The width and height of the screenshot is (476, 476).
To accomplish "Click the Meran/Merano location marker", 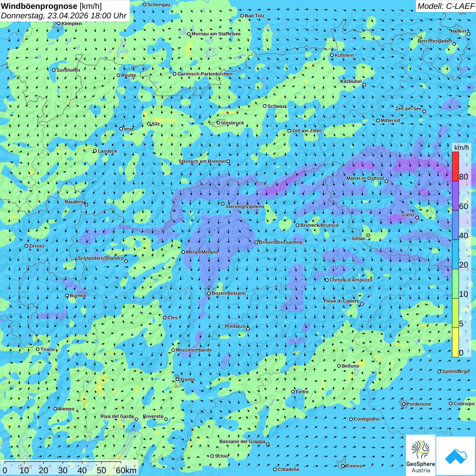I will [x=183, y=252].
